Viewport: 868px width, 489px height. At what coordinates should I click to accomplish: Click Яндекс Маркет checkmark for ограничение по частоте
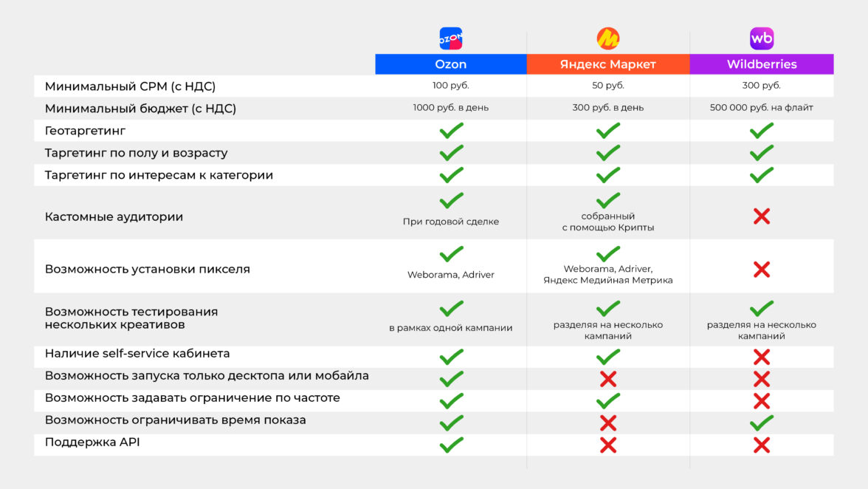[x=608, y=401]
